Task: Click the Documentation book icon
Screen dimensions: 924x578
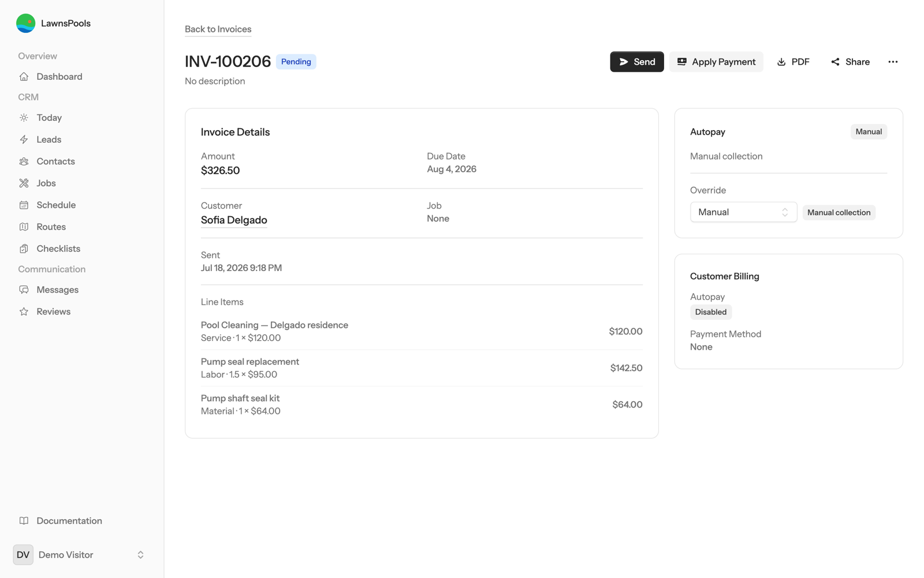Action: 24,521
